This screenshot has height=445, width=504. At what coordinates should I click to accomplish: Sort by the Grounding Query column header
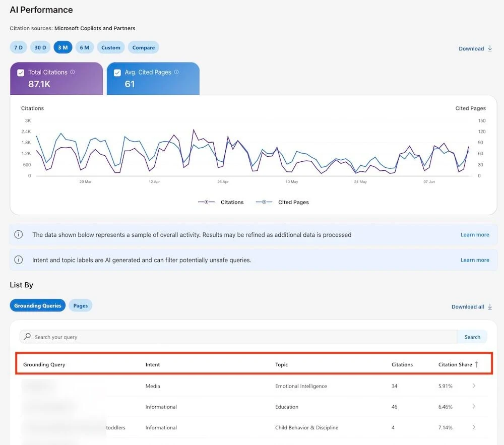point(44,364)
